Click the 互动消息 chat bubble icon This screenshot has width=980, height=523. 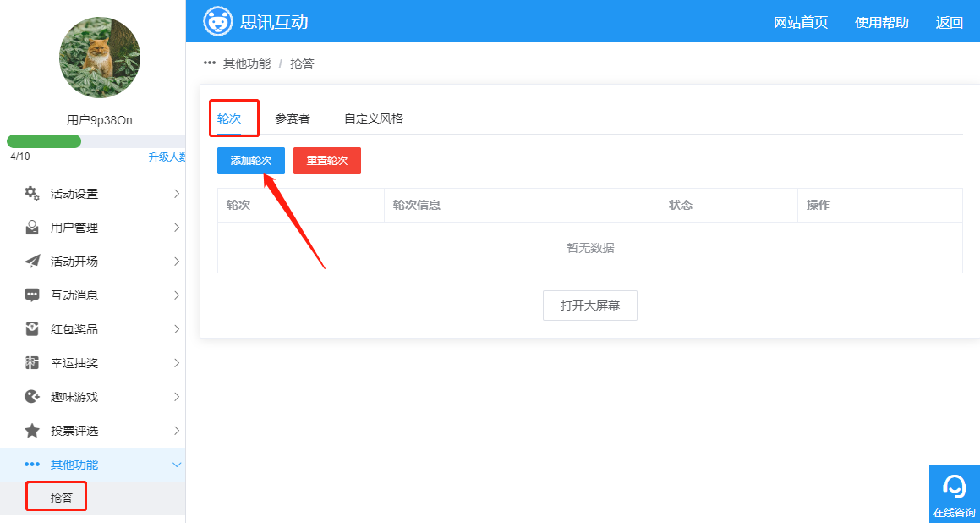coord(32,295)
